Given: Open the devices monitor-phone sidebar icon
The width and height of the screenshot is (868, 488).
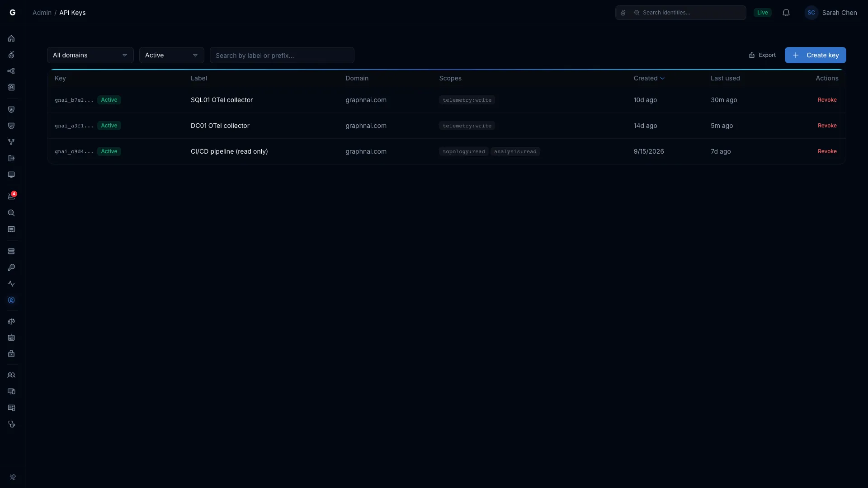Looking at the screenshot, I should 11,391.
